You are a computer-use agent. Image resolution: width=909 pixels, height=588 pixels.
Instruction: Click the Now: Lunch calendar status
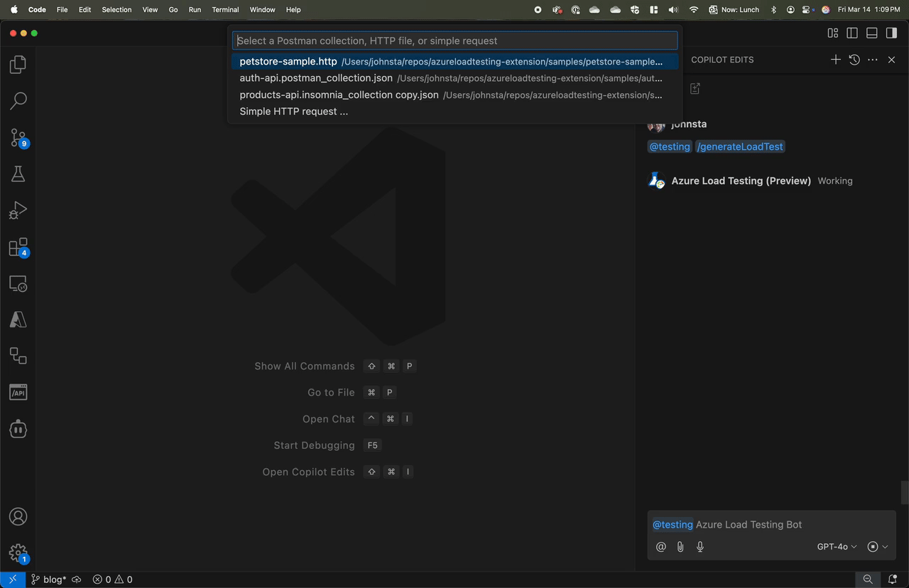tap(734, 10)
